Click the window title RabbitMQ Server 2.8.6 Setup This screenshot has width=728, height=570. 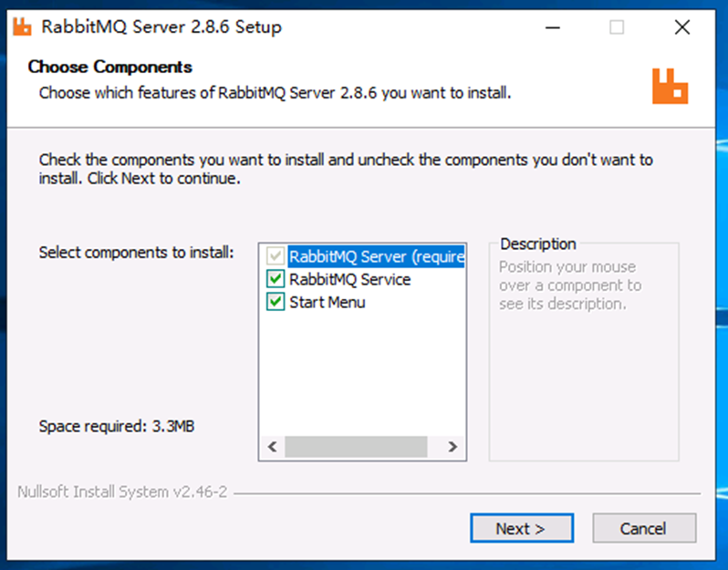tap(161, 27)
